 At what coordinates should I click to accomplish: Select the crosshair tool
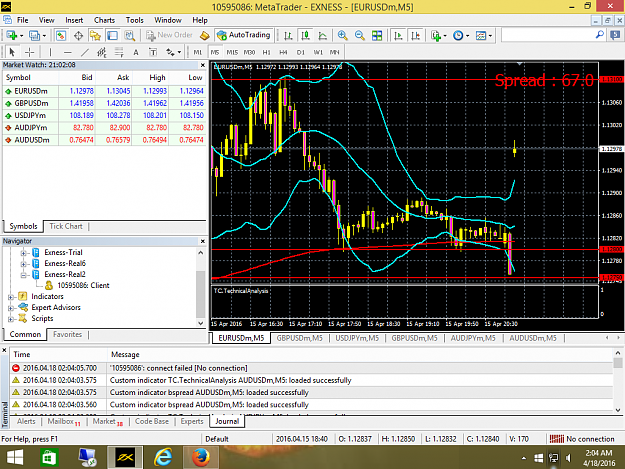pos(29,52)
